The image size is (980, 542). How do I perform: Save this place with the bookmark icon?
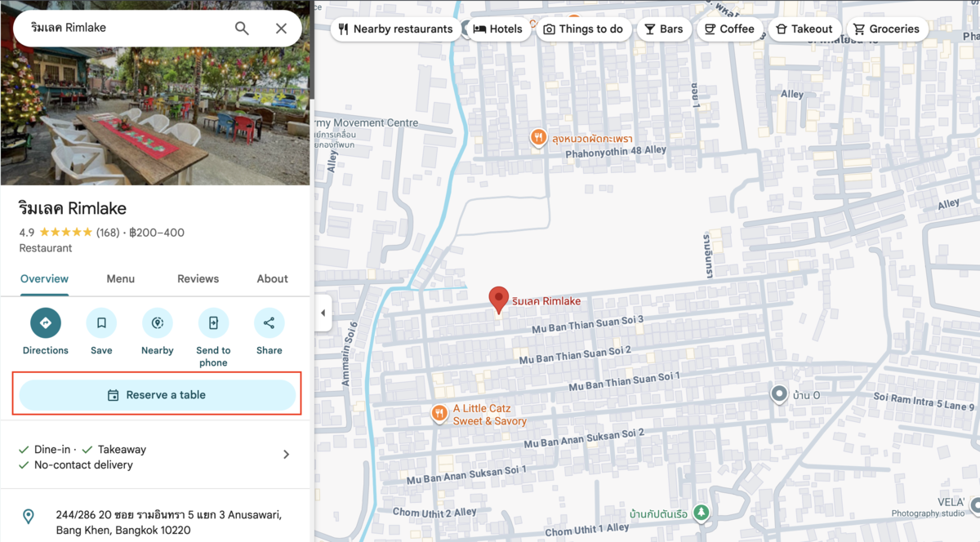coord(101,323)
